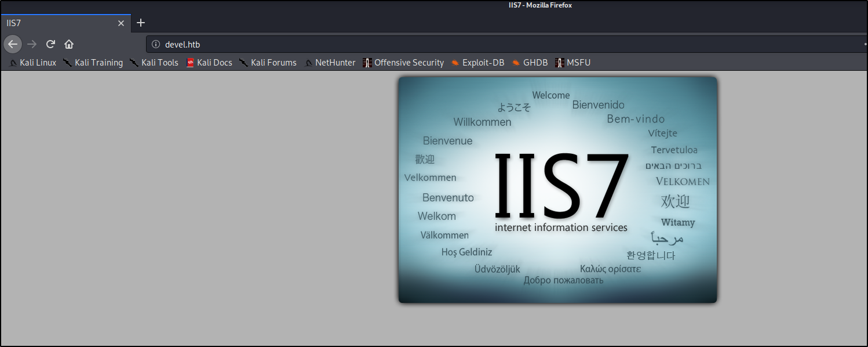This screenshot has height=347, width=868.
Task: Open the MSFU bookmark
Action: tap(573, 63)
